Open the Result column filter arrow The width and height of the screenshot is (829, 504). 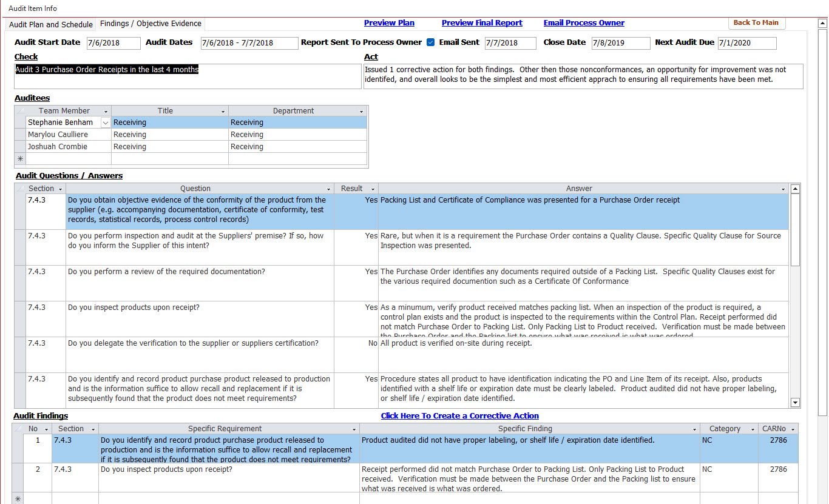[373, 189]
